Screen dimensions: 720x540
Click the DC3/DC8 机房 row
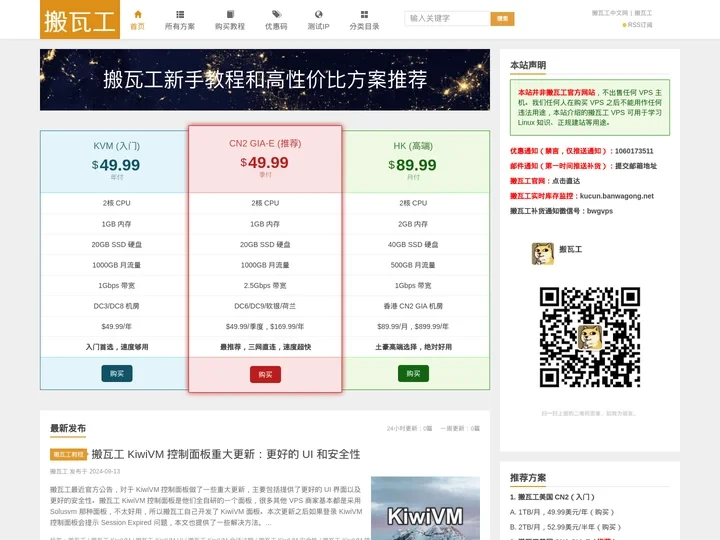pos(117,306)
